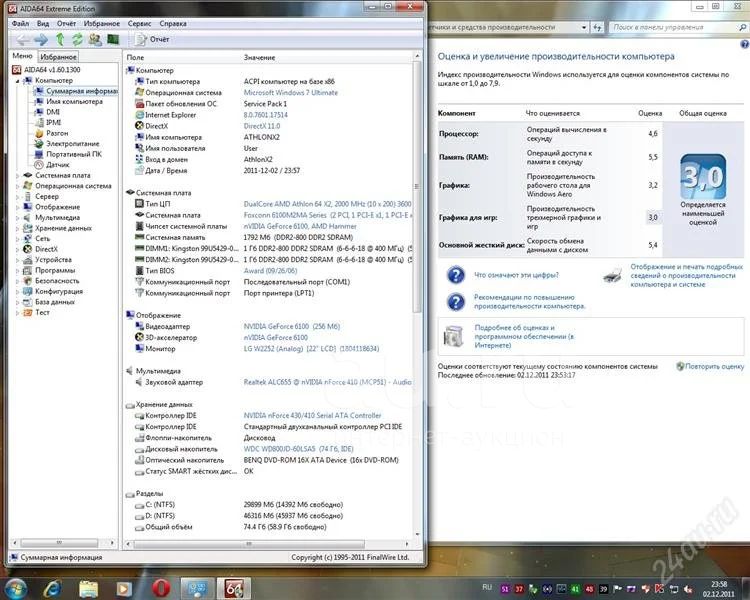Open the DualCore AMD Athlon 64 X2 link
This screenshot has height=600, width=750.
pyautogui.click(x=327, y=204)
